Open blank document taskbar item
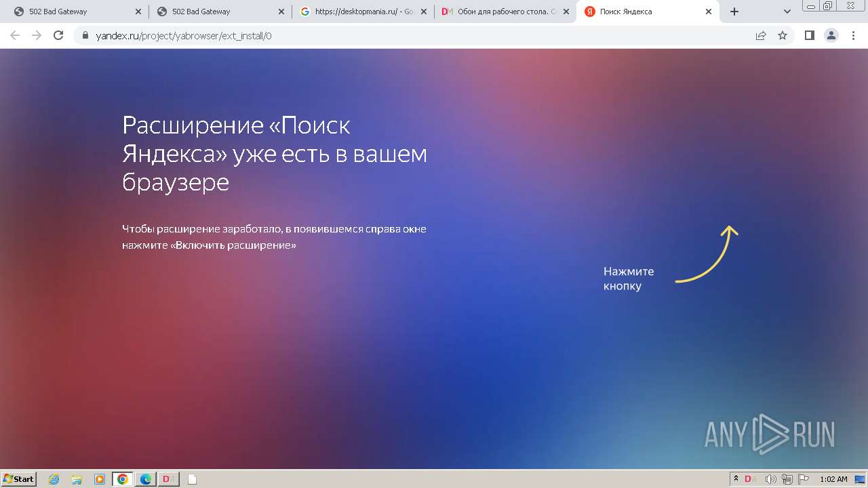868x488 pixels. [x=192, y=479]
